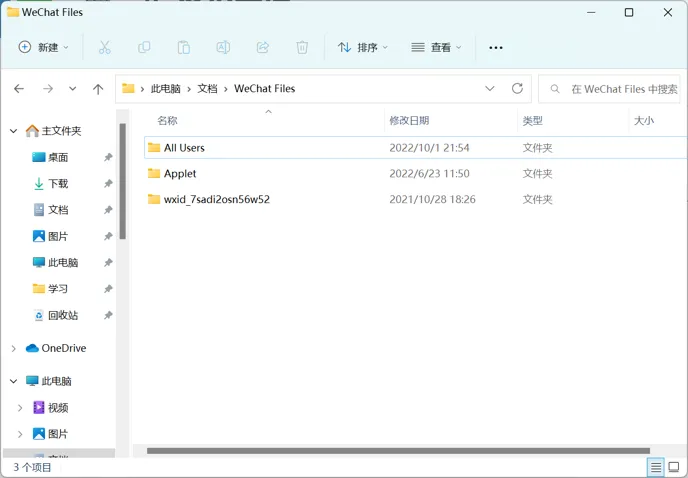Click the pin icon beside 下载
Image resolution: width=688 pixels, height=478 pixels.
[x=108, y=183]
